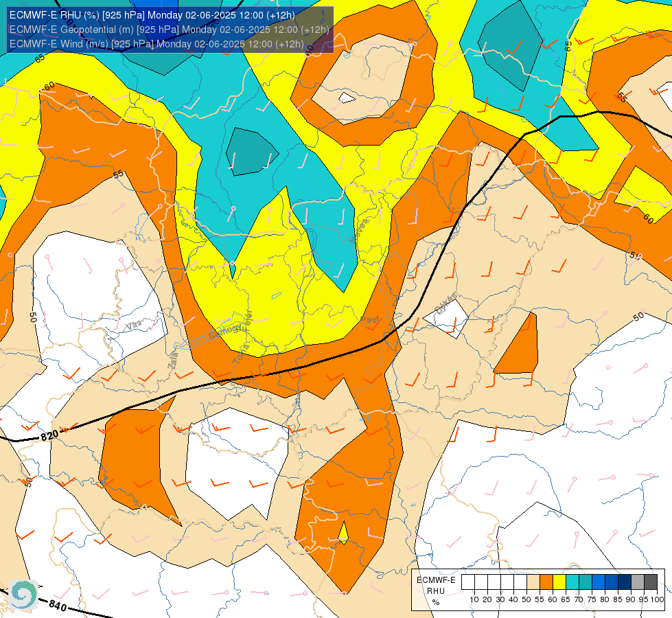The image size is (672, 618).
Task: Click the 'ECMWF-E Wind (m/s)' header line
Action: click(x=157, y=44)
